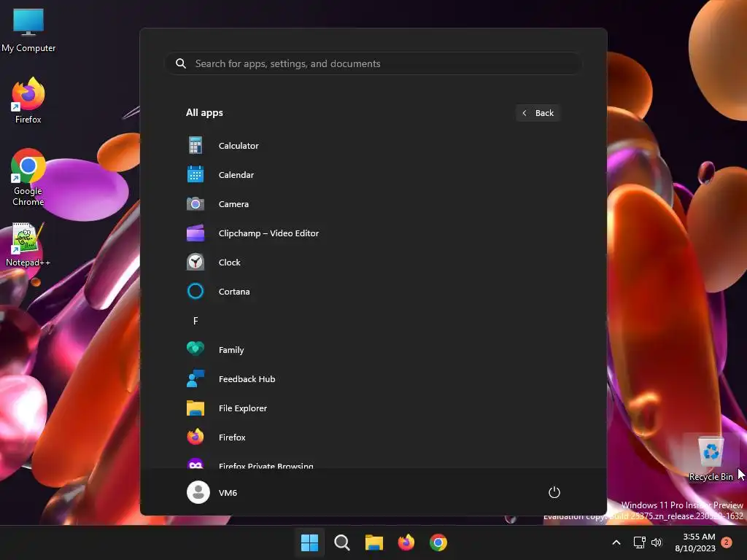This screenshot has height=560, width=747.
Task: Launch the Clock app icon
Action: (x=196, y=262)
